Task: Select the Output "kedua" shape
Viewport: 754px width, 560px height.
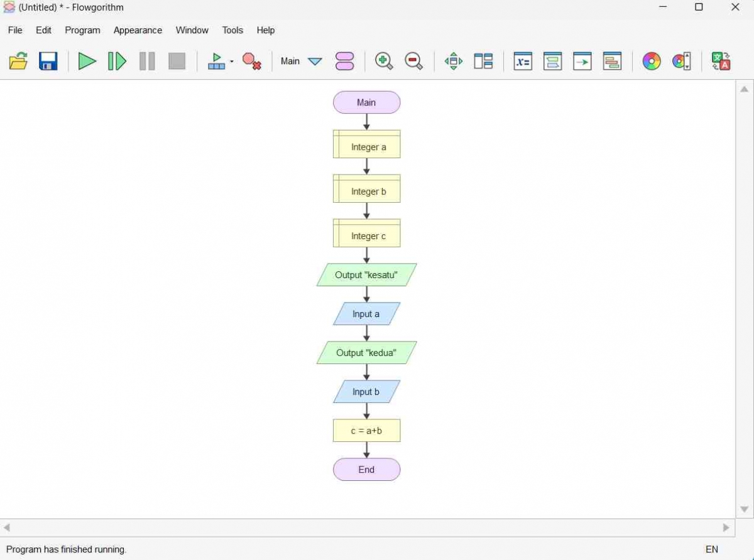Action: [x=366, y=353]
